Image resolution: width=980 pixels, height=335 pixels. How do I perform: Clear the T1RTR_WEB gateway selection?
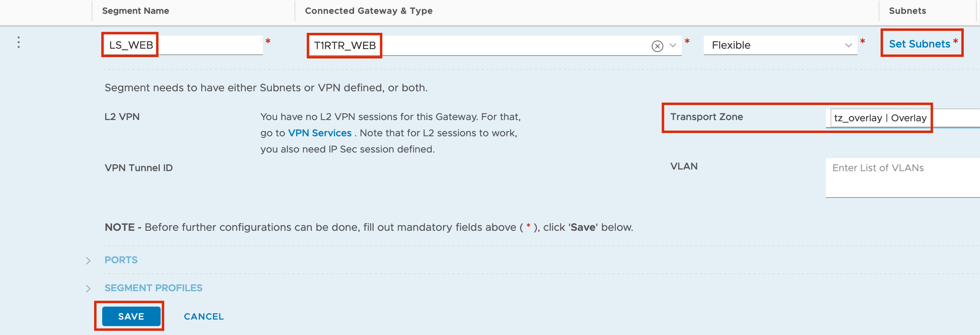pyautogui.click(x=657, y=46)
